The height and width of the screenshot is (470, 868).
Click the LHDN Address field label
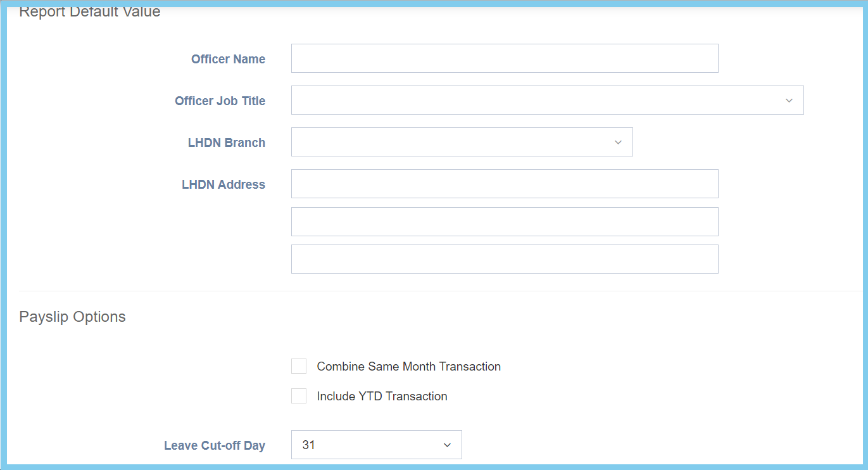[223, 184]
